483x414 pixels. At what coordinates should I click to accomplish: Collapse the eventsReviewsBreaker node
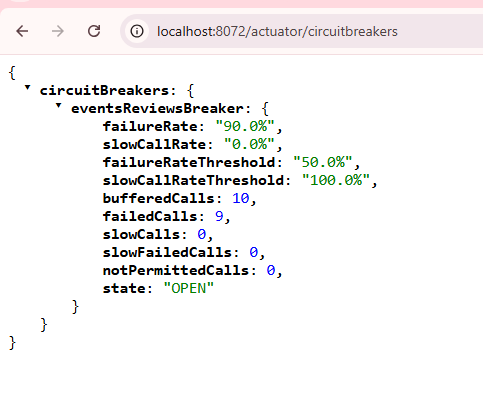[x=58, y=106]
